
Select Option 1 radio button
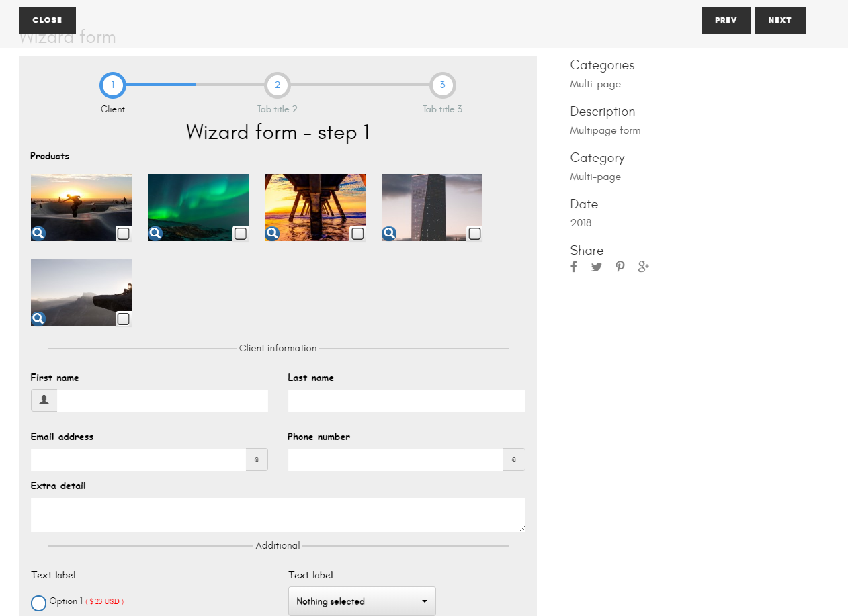click(38, 603)
